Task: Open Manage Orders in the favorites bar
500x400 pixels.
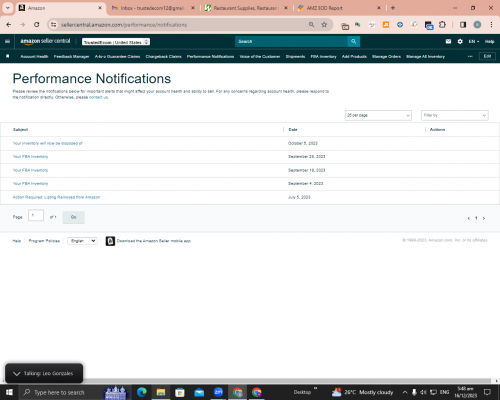Action: point(386,57)
